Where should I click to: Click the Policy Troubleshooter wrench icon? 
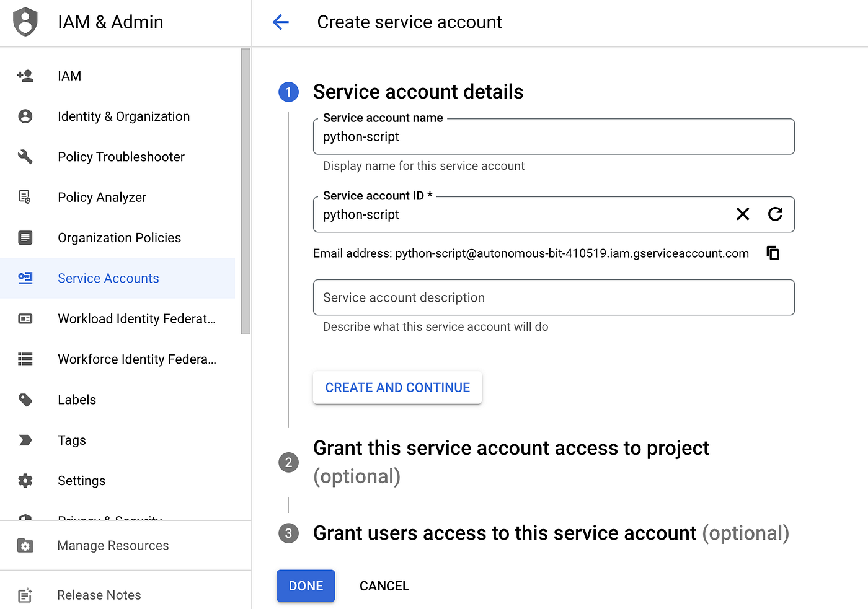tap(25, 157)
